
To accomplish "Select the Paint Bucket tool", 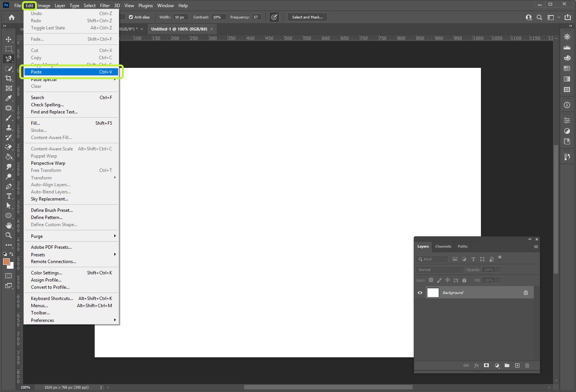I will (x=9, y=157).
